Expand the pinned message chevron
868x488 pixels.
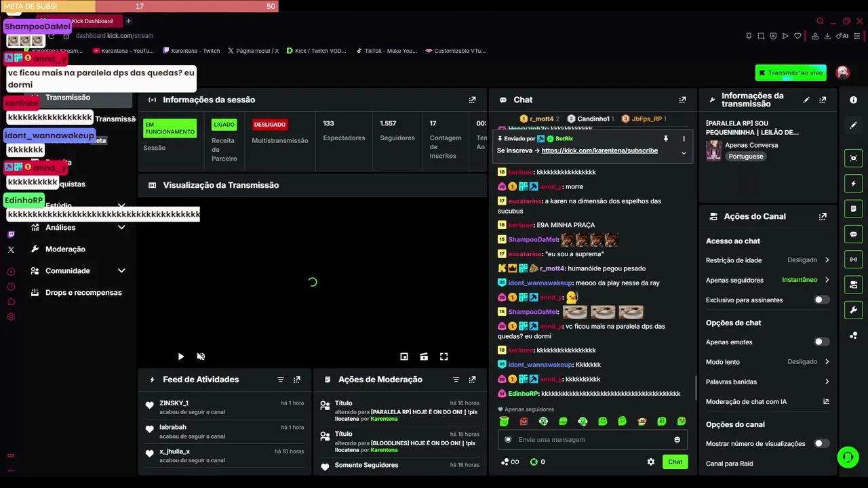[684, 153]
